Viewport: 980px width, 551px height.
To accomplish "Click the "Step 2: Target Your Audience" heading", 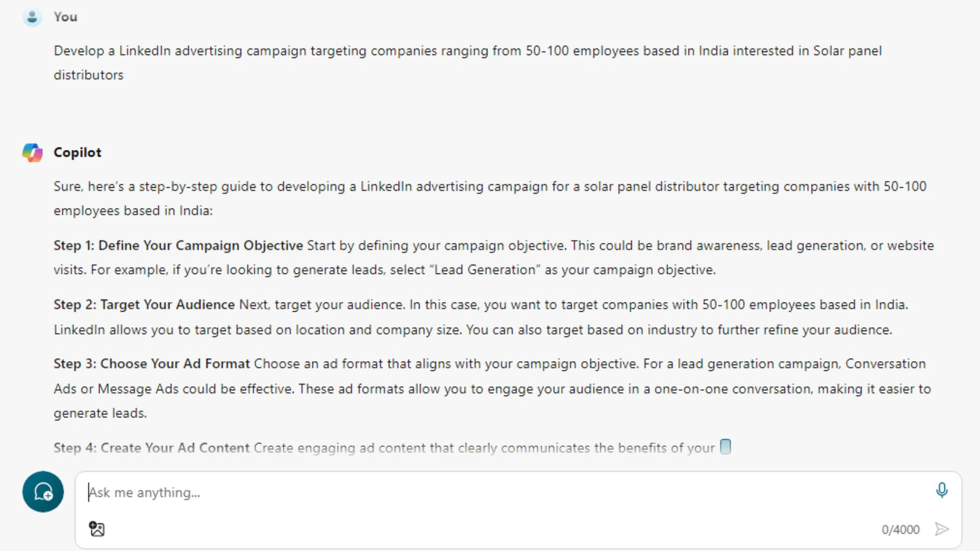I will 144,305.
